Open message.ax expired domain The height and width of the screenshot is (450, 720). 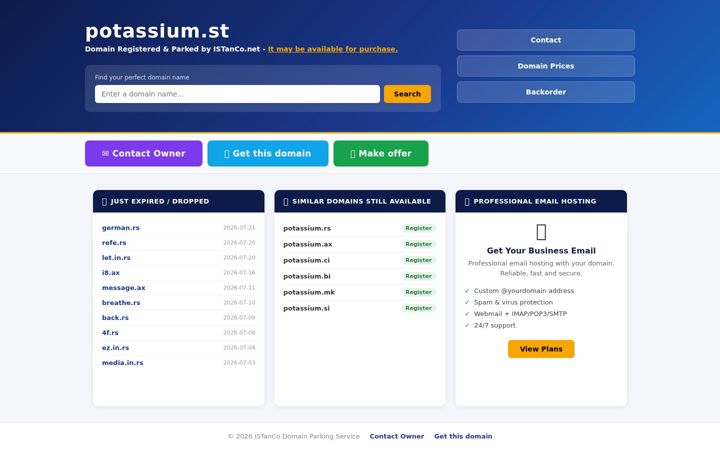(124, 287)
